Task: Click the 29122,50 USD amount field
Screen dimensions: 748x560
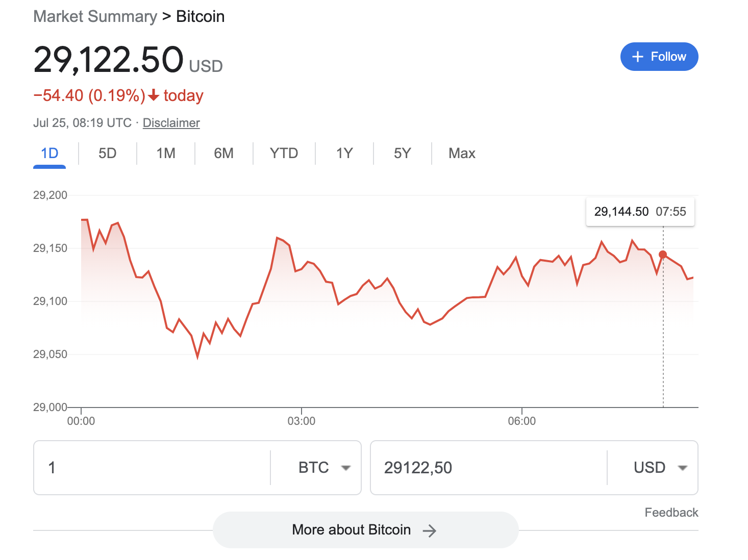Action: coord(485,468)
